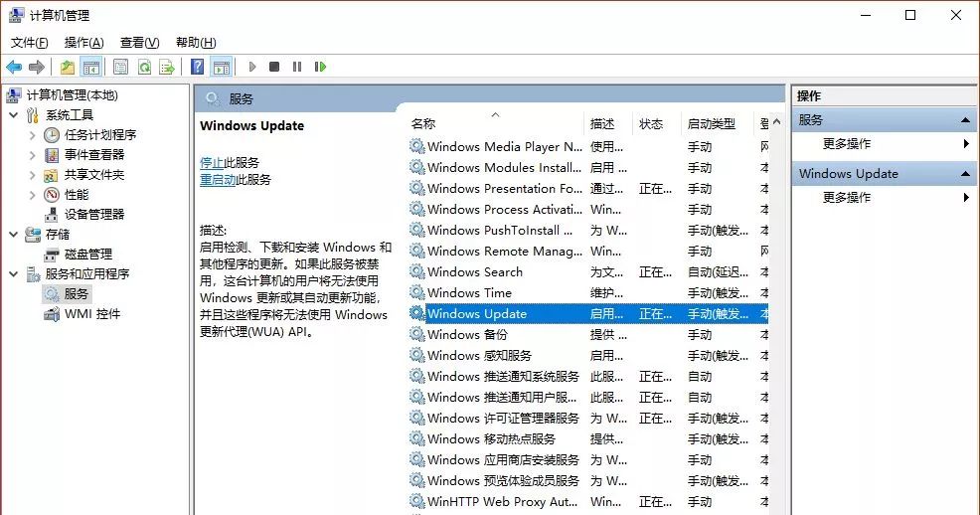Select 共享文件夹 in the tree
Image resolution: width=980 pixels, height=515 pixels.
(x=94, y=174)
